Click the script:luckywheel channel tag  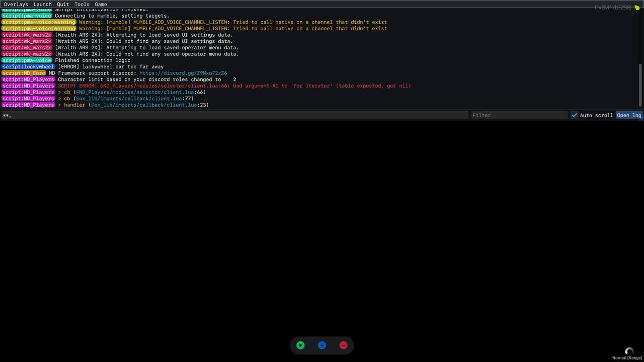point(28,67)
